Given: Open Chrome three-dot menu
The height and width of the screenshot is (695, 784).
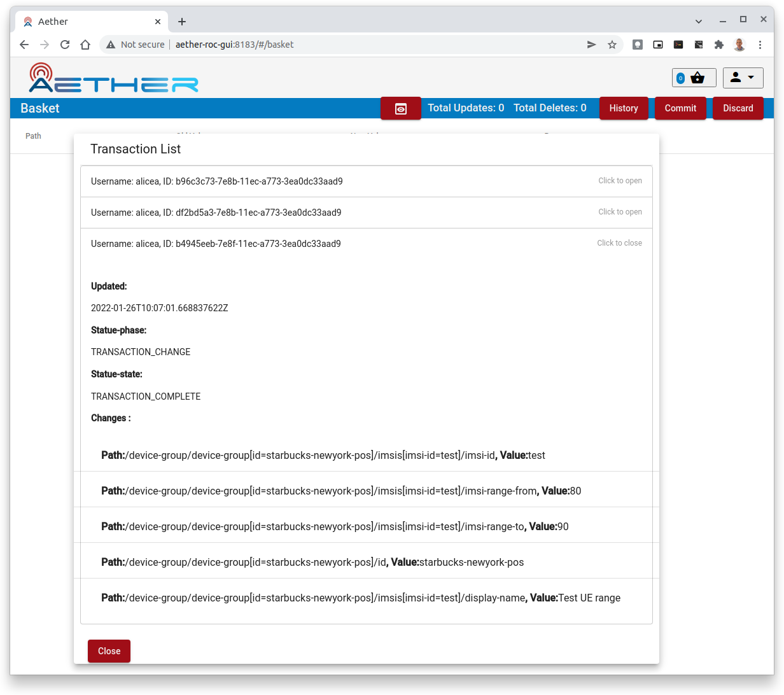Looking at the screenshot, I should (760, 45).
